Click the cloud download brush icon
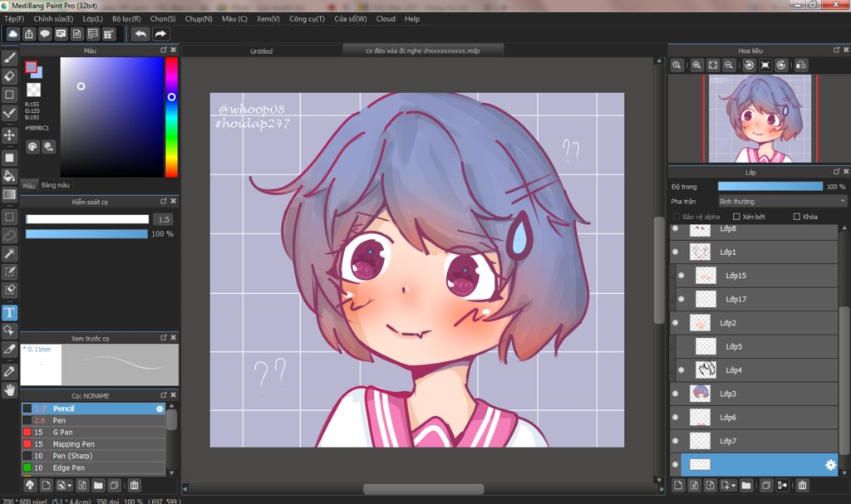This screenshot has width=851, height=504. tap(30, 485)
